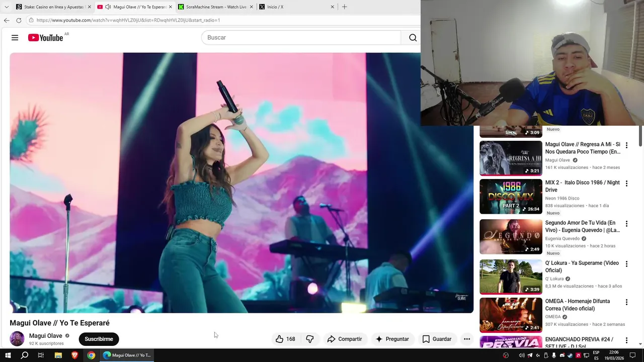Open the ESP language indicator
The height and width of the screenshot is (362, 644).
[x=596, y=355]
